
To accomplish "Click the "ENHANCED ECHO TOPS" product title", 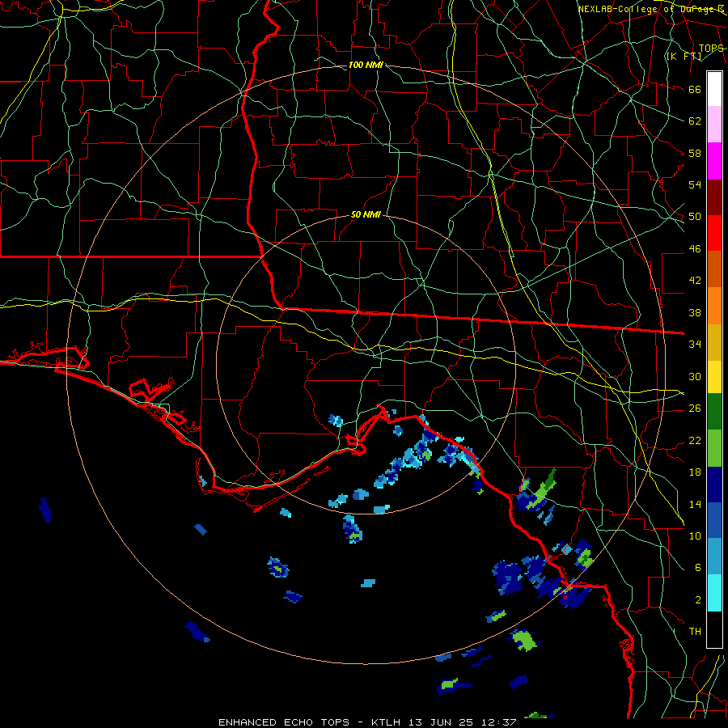I will (284, 722).
